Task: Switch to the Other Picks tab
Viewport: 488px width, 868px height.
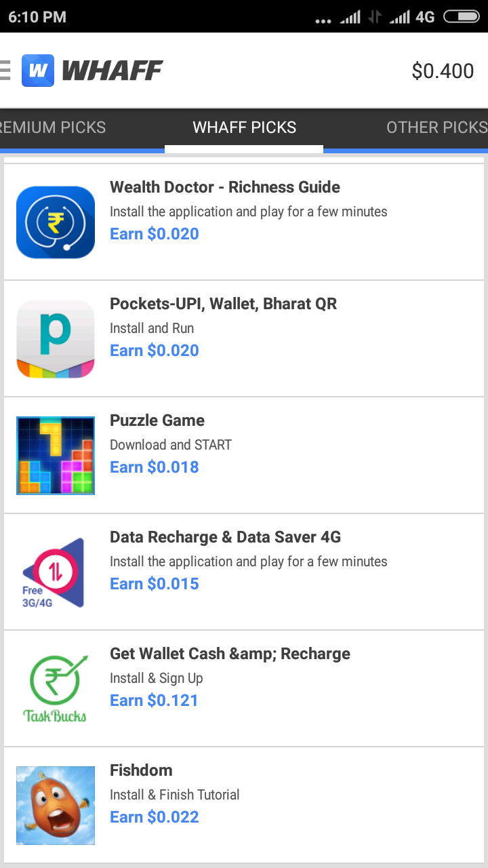Action: tap(437, 127)
